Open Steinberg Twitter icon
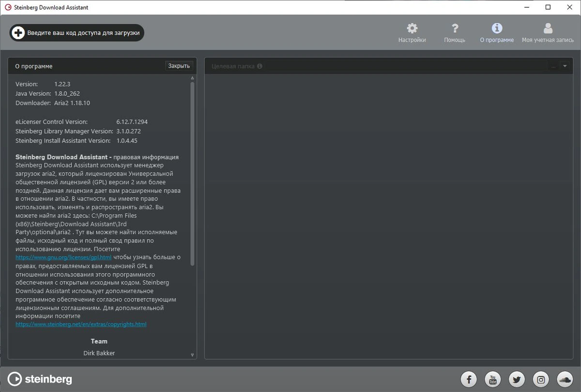581x392 pixels. coord(517,379)
